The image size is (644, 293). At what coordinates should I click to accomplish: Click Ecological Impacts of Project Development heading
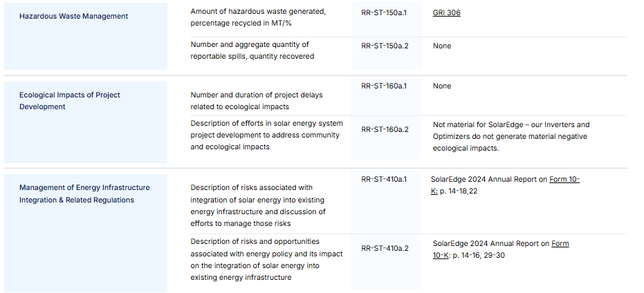pos(70,100)
